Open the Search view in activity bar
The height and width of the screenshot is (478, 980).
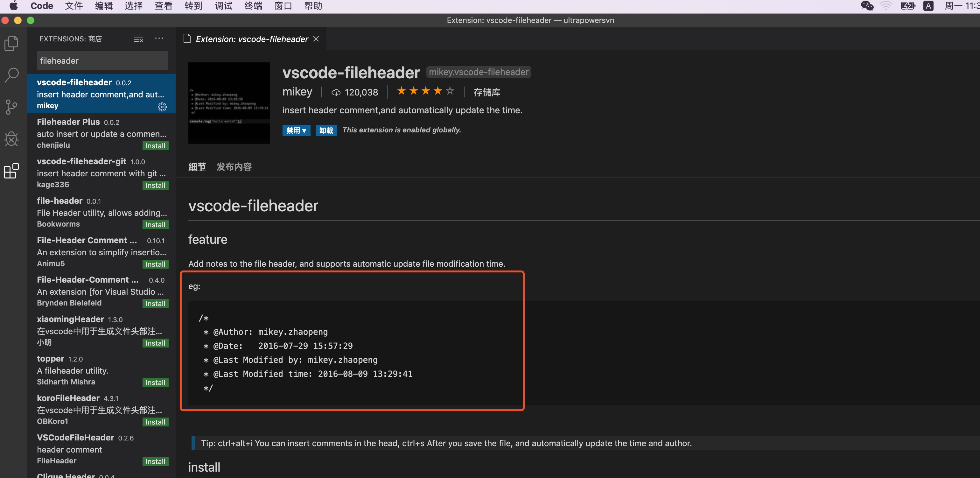(11, 75)
